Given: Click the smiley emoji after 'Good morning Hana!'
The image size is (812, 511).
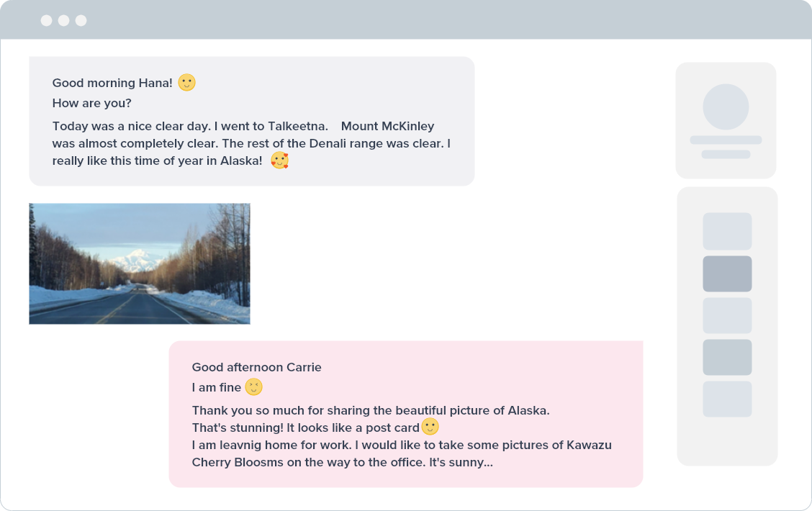Looking at the screenshot, I should pyautogui.click(x=187, y=82).
